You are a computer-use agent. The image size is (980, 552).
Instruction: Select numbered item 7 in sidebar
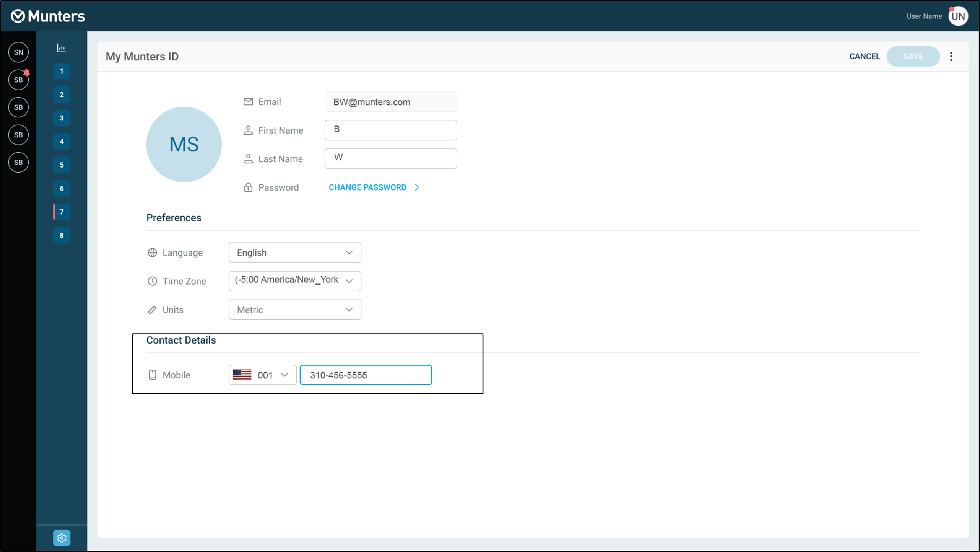(x=62, y=212)
